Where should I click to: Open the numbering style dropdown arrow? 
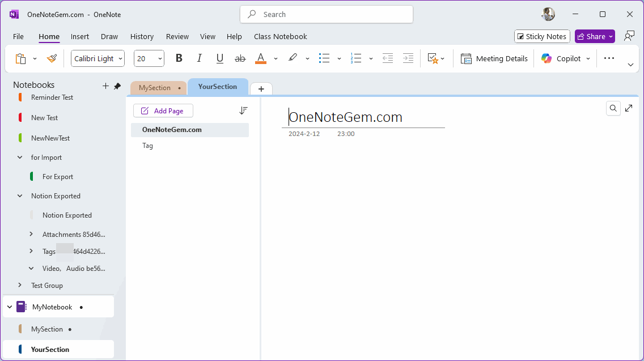[371, 59]
